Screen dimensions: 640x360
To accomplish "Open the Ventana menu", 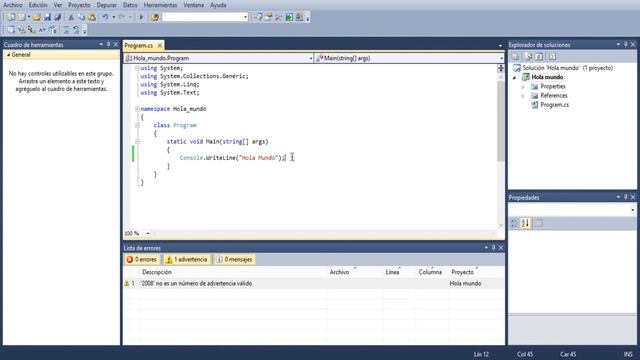I will (193, 5).
